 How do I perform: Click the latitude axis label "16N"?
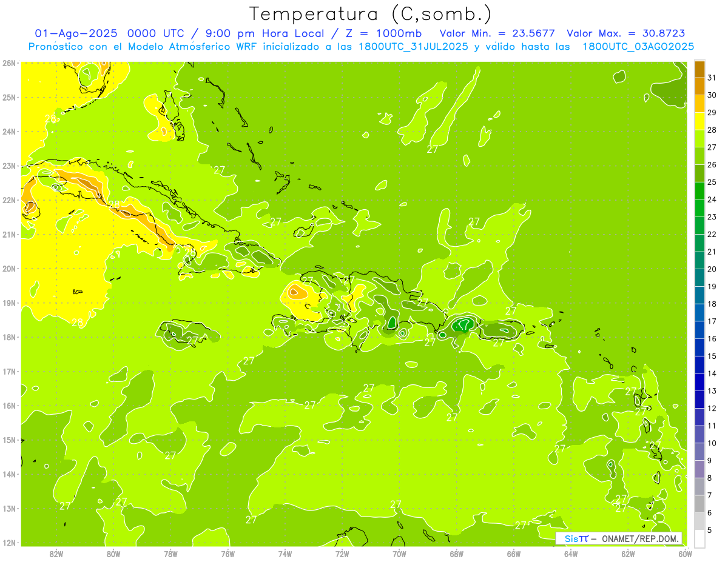pos(9,406)
